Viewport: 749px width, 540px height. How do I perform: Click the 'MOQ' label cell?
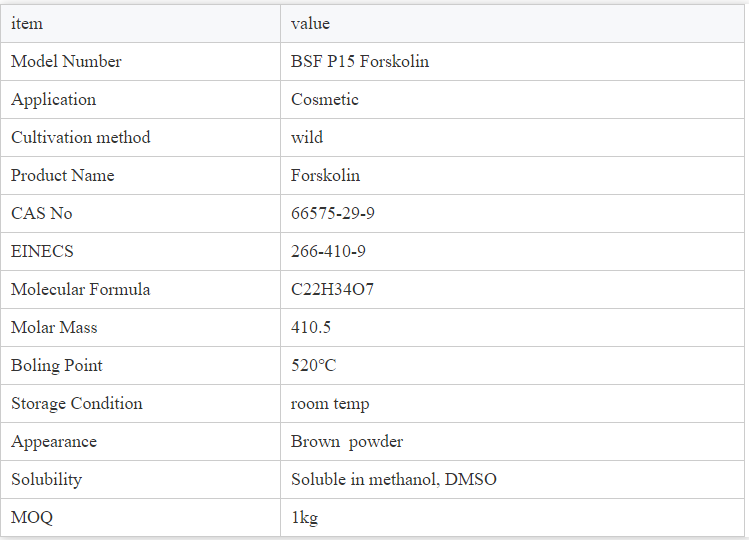click(140, 518)
